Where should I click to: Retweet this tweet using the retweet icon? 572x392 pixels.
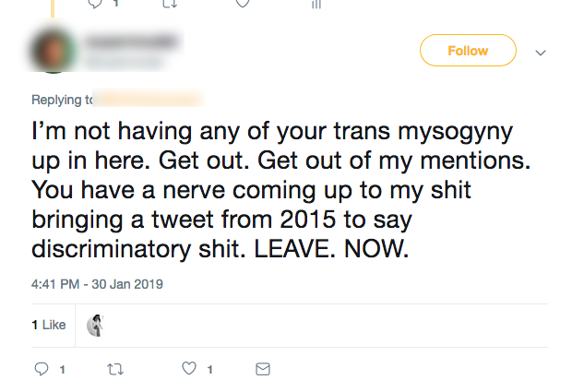[114, 369]
